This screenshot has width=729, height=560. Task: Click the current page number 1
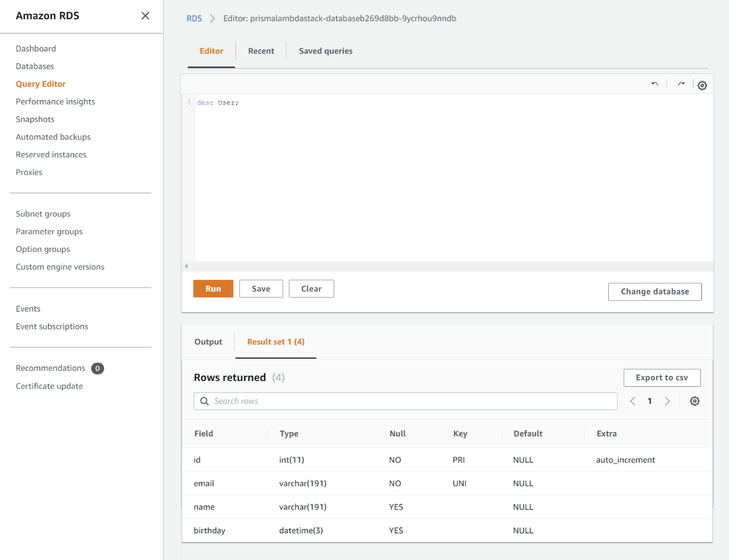[650, 401]
